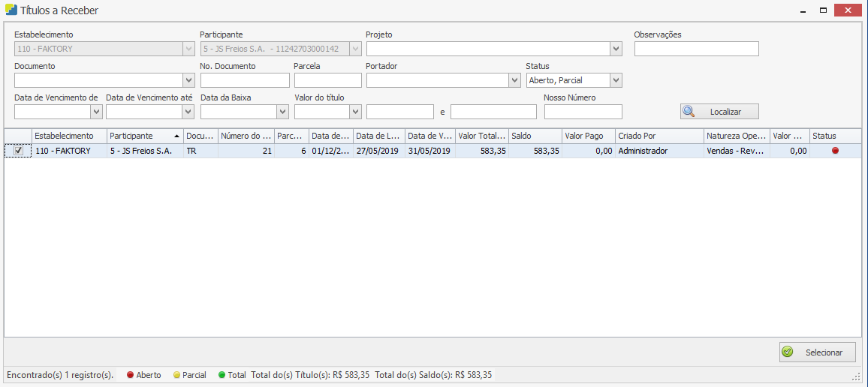Click the yellow Parcial legend indicator
This screenshot has width=868, height=387.
point(176,375)
